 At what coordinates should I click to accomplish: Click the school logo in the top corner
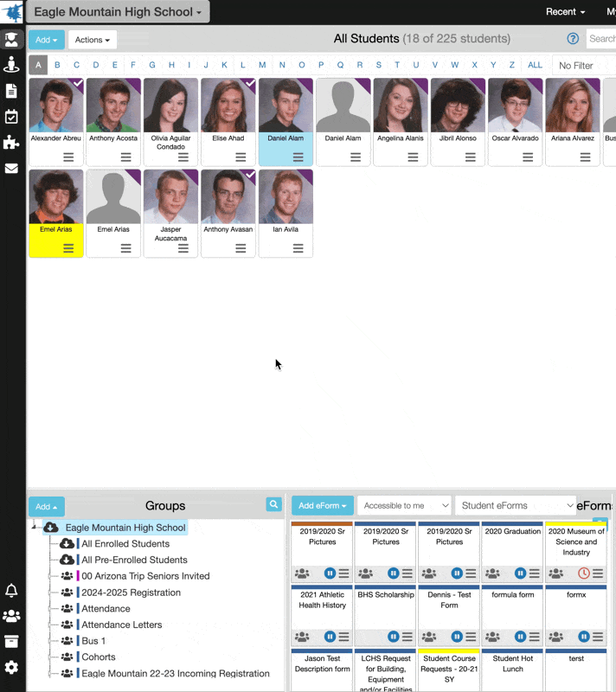(12, 12)
